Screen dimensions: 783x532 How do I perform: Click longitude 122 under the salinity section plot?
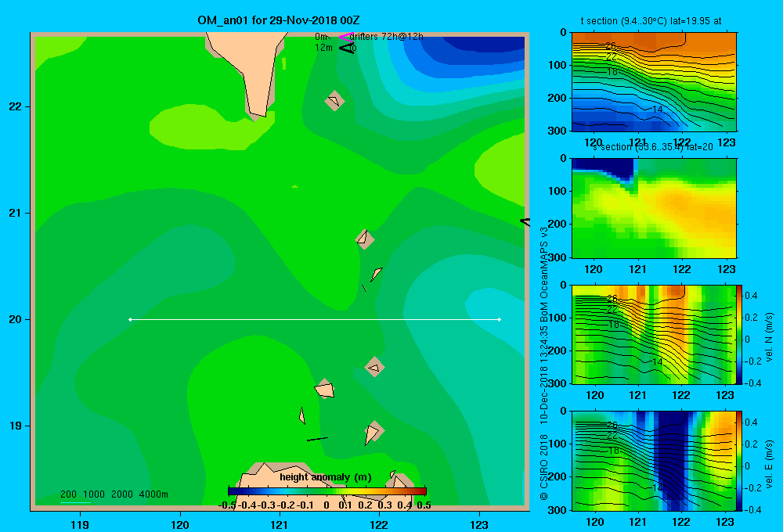[682, 269]
